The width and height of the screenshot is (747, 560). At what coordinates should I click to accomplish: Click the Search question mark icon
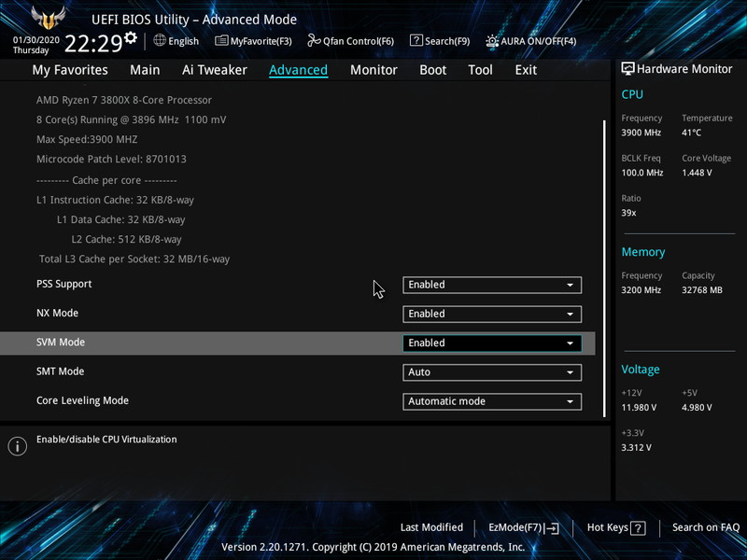pos(416,40)
